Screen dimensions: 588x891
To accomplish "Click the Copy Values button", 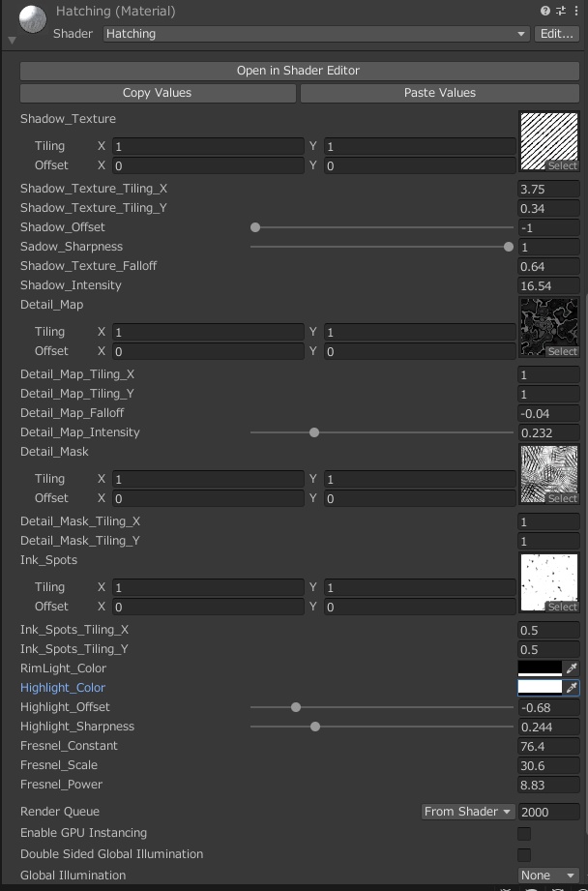I will coord(157,93).
